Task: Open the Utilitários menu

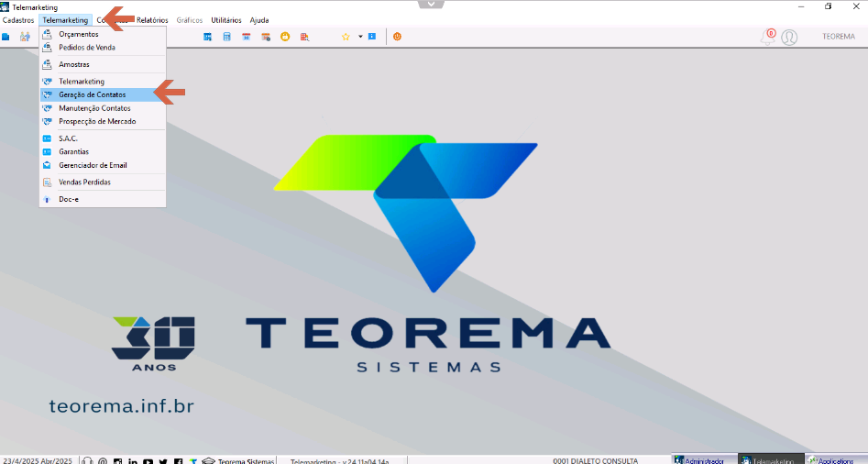Action: point(226,20)
